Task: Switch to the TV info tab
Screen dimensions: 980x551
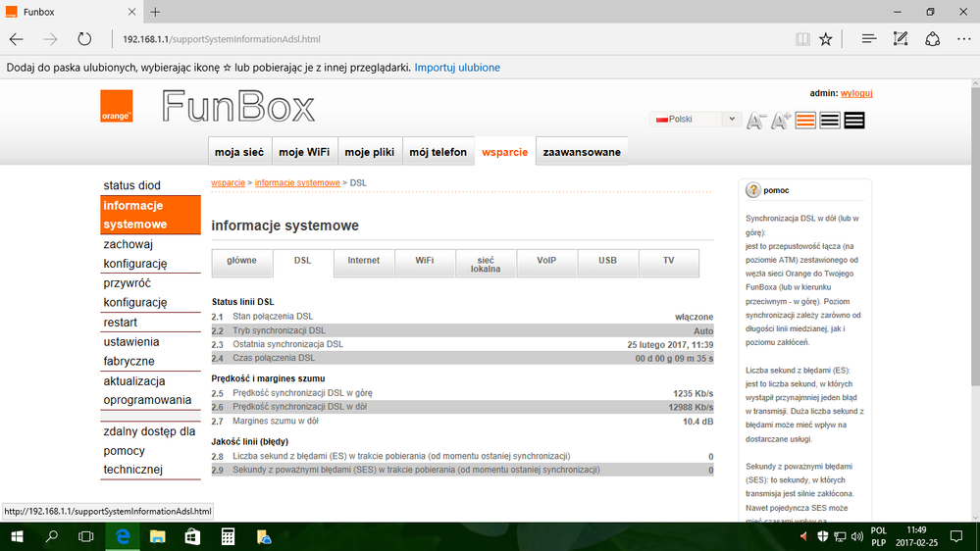Action: (x=669, y=263)
